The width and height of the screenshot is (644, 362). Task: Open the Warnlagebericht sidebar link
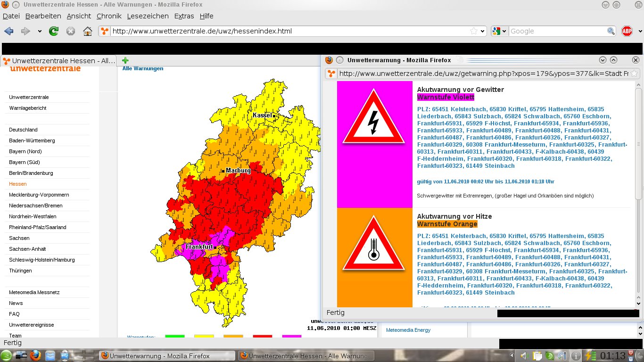pyautogui.click(x=28, y=108)
